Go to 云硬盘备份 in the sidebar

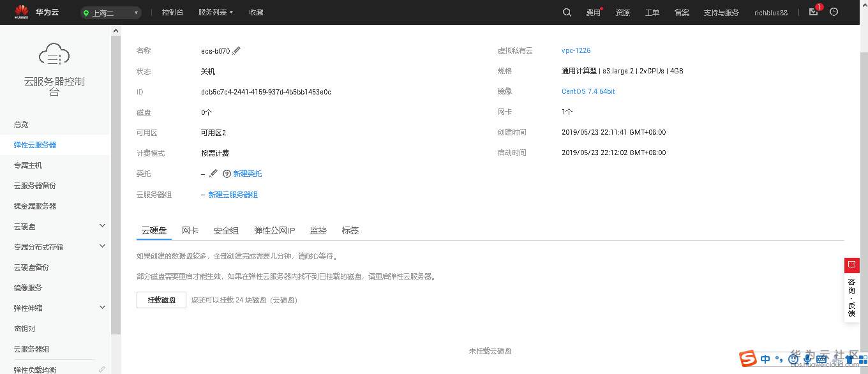tap(31, 267)
